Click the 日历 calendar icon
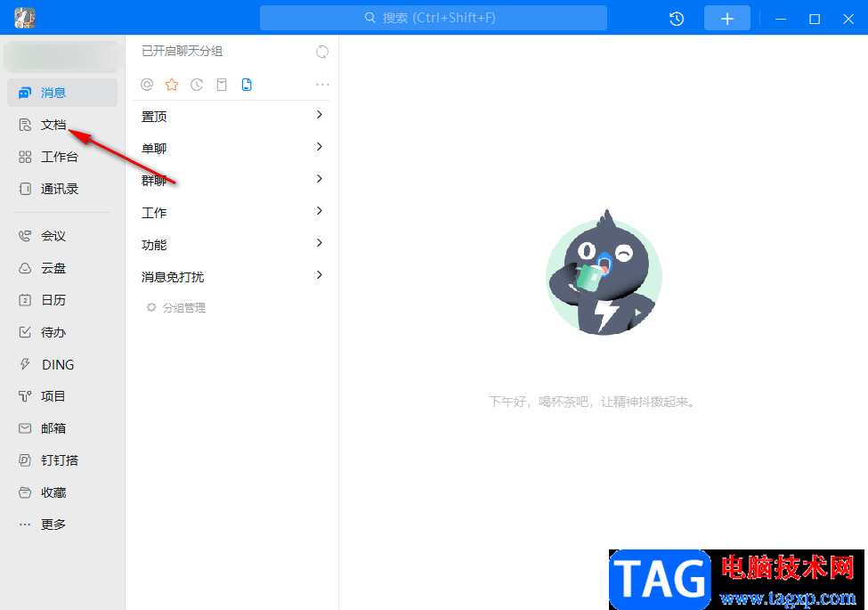Screen dimensions: 868x610 pos(25,301)
